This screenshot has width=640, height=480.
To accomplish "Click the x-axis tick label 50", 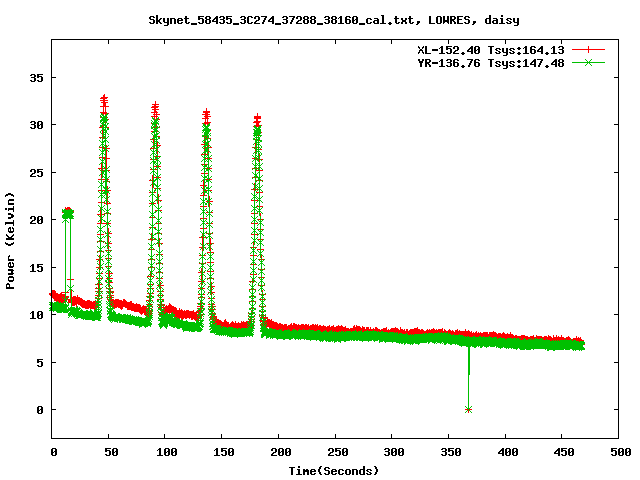I will [111, 452].
